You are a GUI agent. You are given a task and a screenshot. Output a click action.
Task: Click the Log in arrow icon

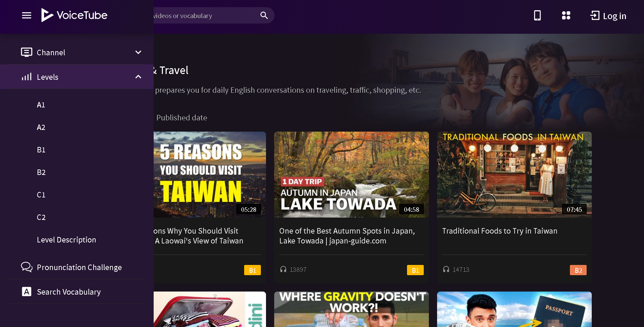(x=595, y=15)
